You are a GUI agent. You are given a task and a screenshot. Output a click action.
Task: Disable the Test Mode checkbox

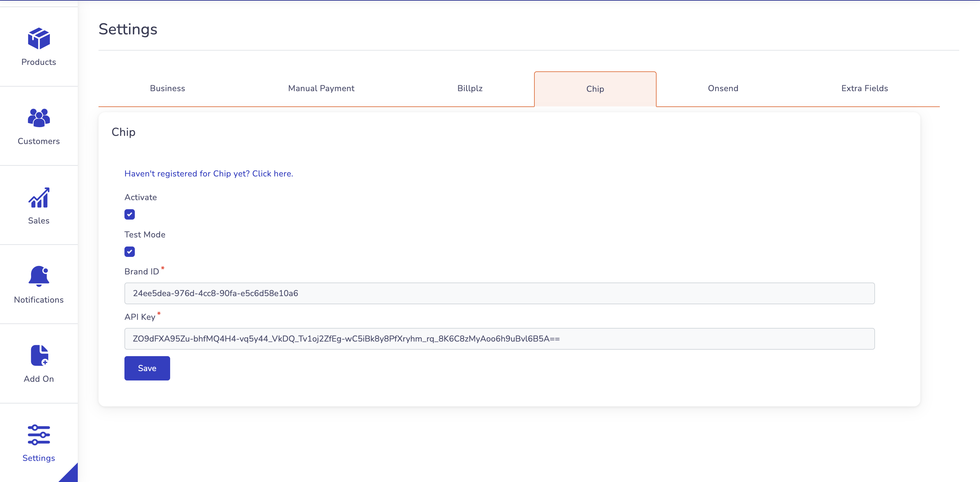pyautogui.click(x=130, y=252)
